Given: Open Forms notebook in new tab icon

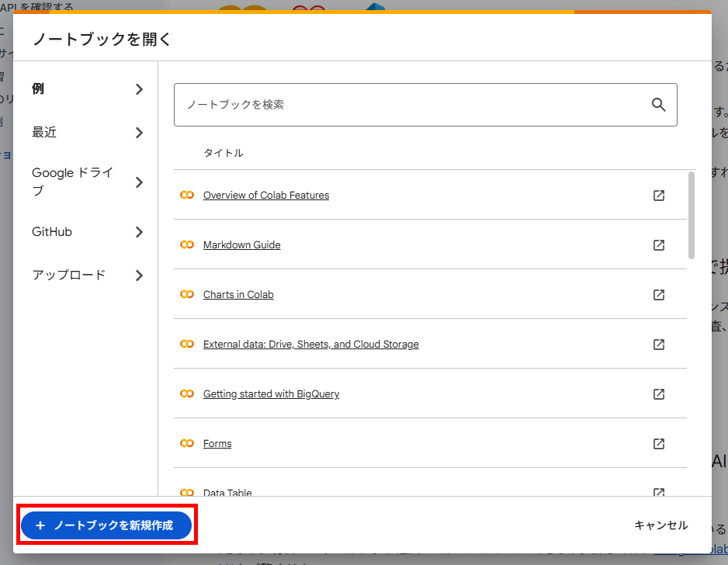Looking at the screenshot, I should pos(659,444).
